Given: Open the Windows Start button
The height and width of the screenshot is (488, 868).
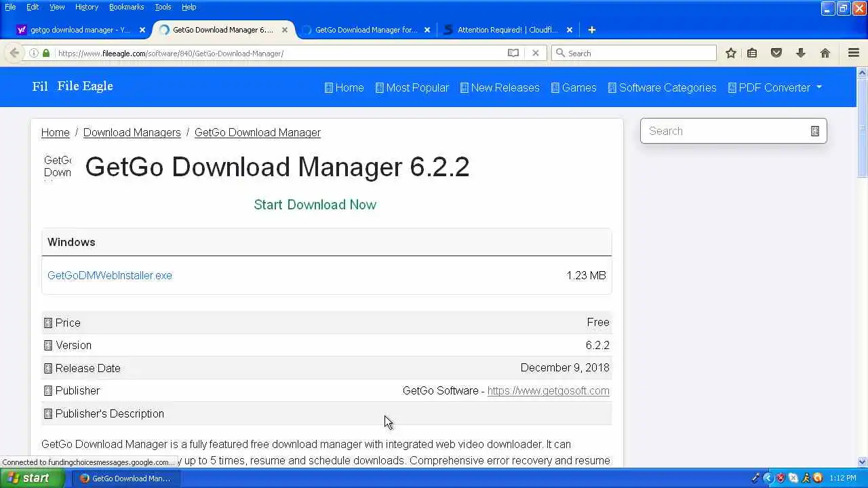Looking at the screenshot, I should tap(31, 478).
